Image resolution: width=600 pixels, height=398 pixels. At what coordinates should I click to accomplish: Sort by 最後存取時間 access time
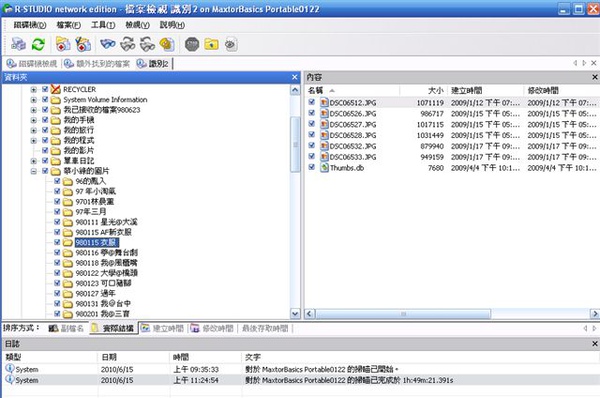click(265, 328)
